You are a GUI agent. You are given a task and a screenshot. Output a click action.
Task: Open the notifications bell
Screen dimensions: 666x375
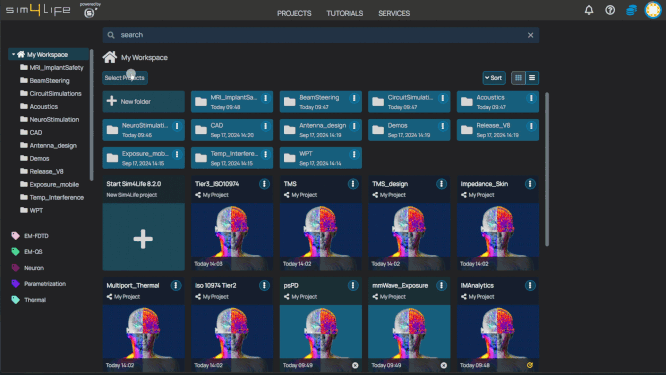coord(589,10)
